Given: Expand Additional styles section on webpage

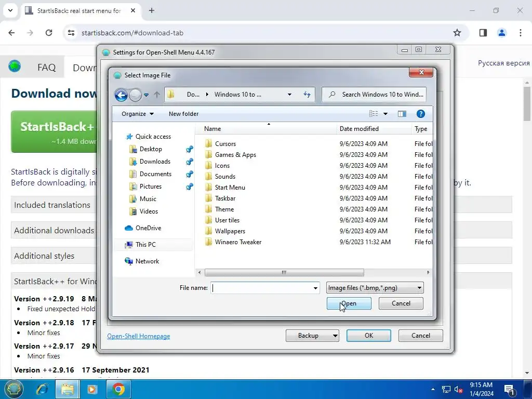Looking at the screenshot, I should (44, 256).
